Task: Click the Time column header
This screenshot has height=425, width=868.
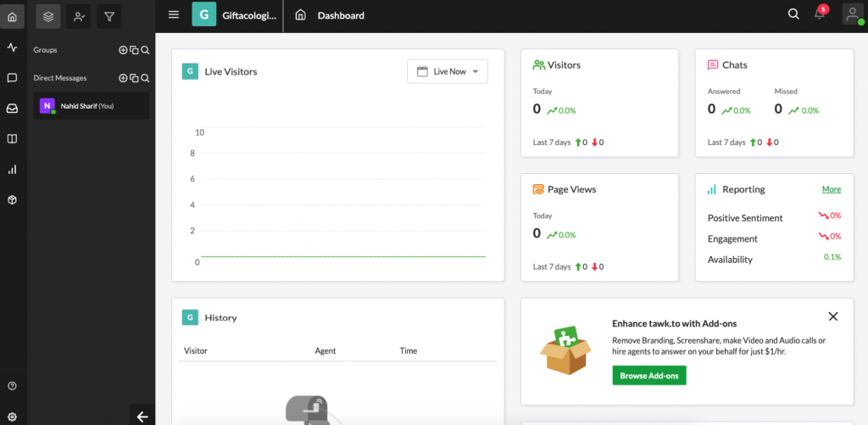Action: tap(409, 350)
